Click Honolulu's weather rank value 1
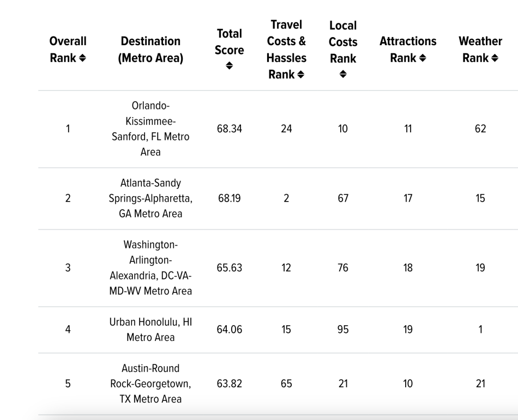Viewport: 518px width, 420px height. click(x=480, y=330)
